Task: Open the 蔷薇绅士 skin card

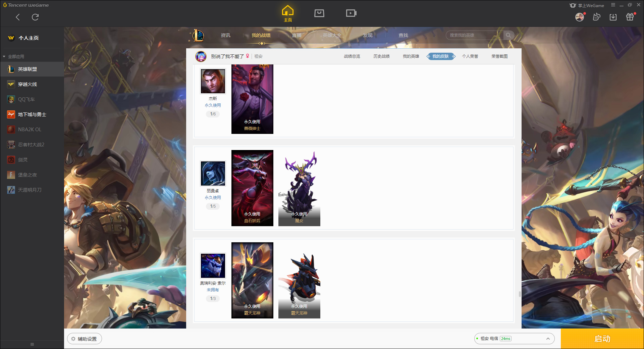Action: pos(252,99)
